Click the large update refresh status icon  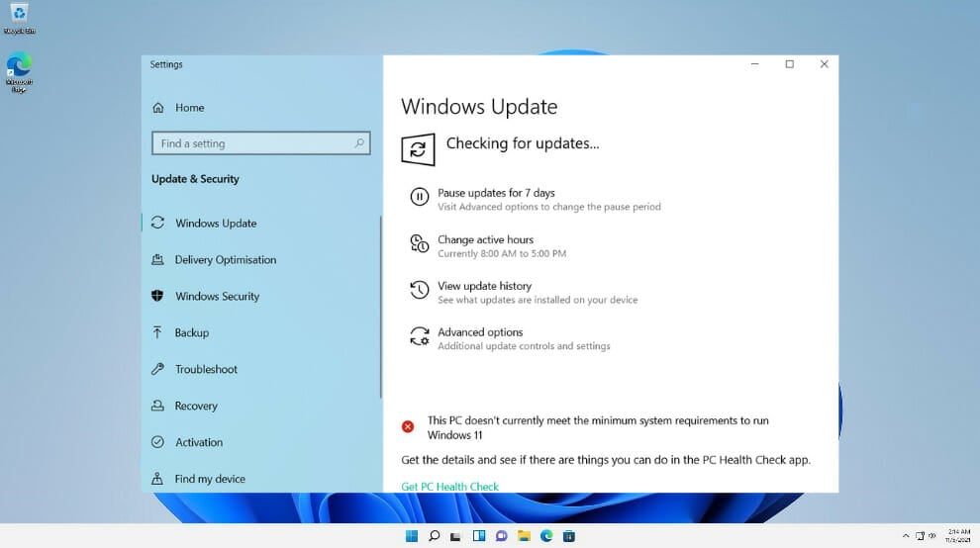418,149
